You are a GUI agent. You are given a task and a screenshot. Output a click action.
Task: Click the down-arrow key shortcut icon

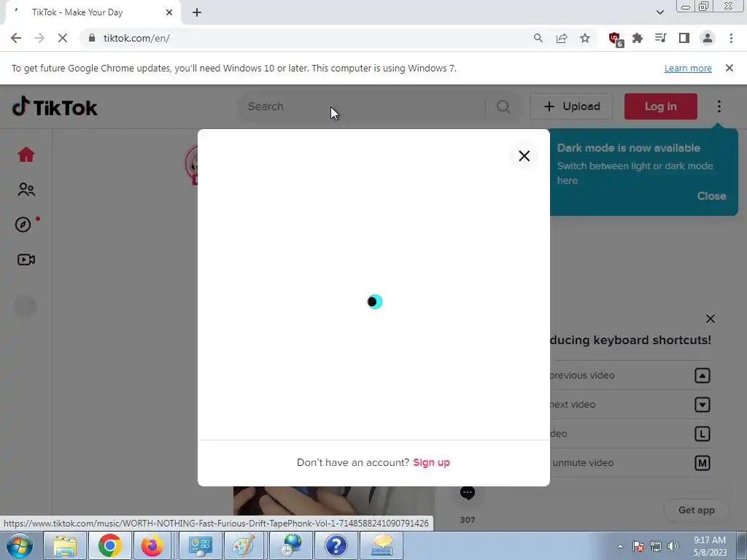(x=703, y=404)
